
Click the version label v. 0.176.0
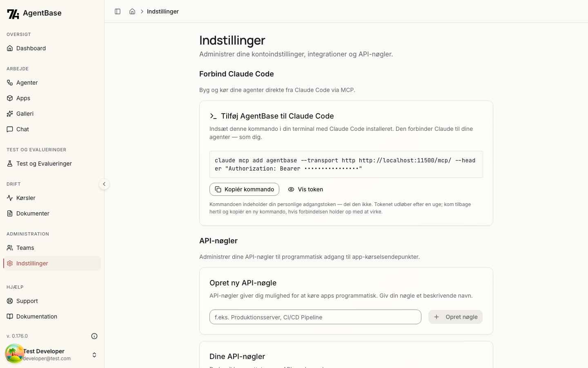(x=17, y=336)
